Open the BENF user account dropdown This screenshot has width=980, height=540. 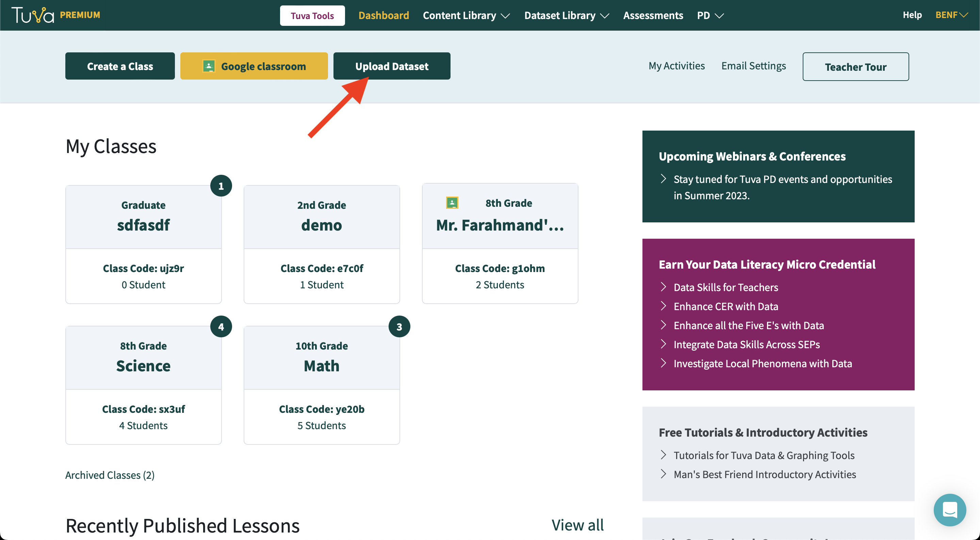951,15
